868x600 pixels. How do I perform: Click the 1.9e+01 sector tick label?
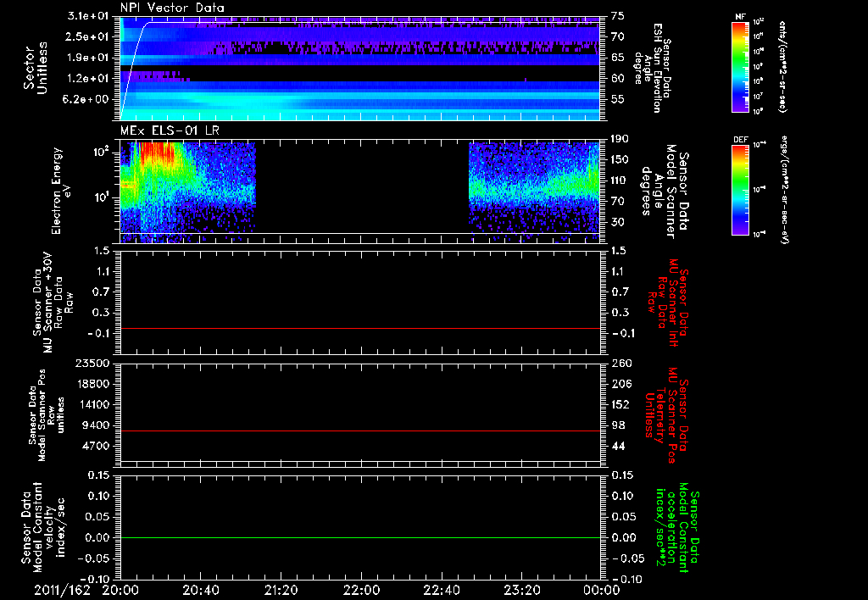90,58
